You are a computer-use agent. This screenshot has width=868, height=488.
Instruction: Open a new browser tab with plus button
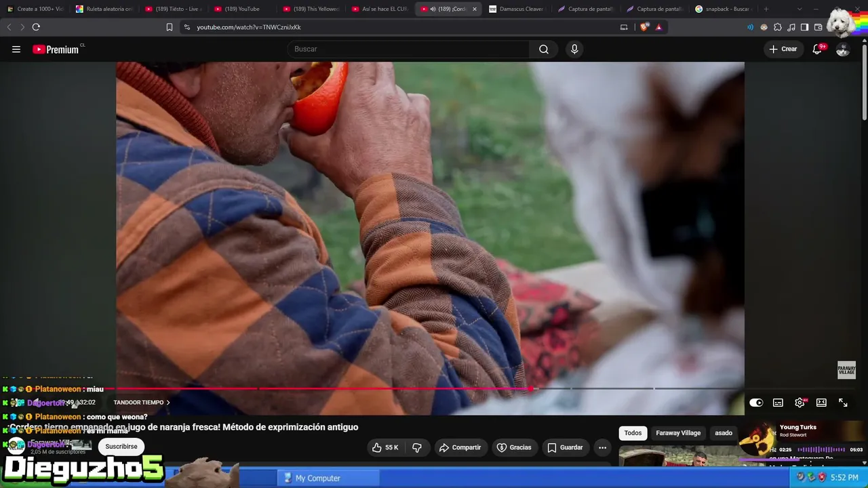[766, 9]
